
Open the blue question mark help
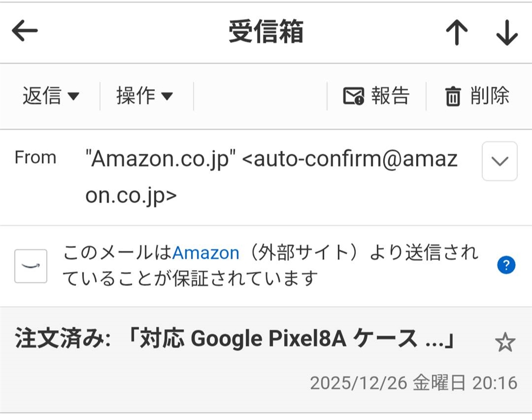506,266
